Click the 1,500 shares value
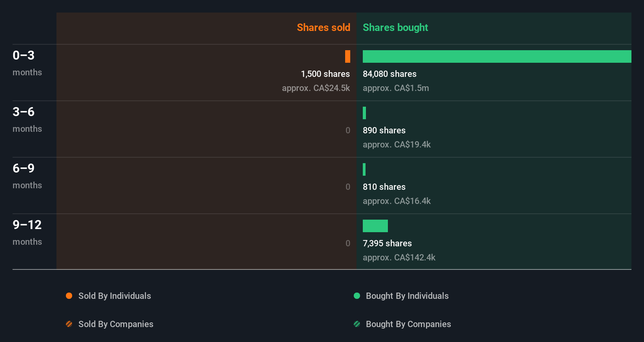This screenshot has width=644, height=342. point(326,74)
